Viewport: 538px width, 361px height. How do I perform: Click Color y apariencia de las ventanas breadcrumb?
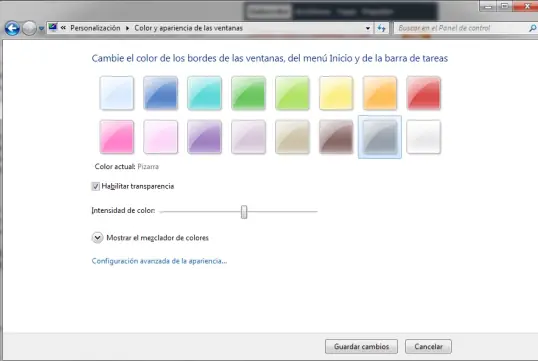click(x=188, y=28)
